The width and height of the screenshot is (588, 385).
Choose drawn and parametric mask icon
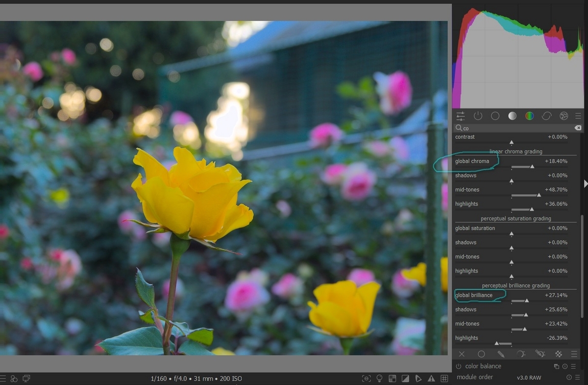coord(539,354)
